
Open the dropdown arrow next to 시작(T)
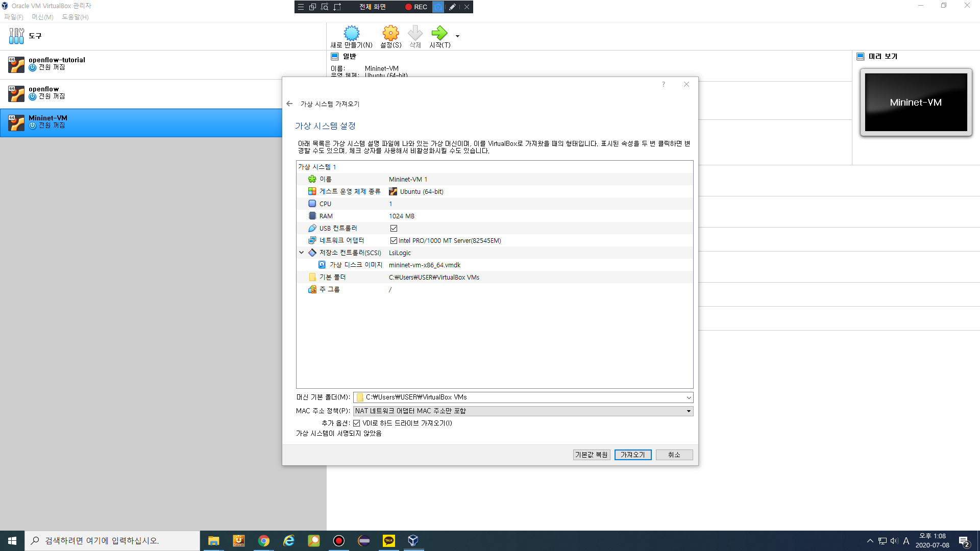tap(457, 36)
